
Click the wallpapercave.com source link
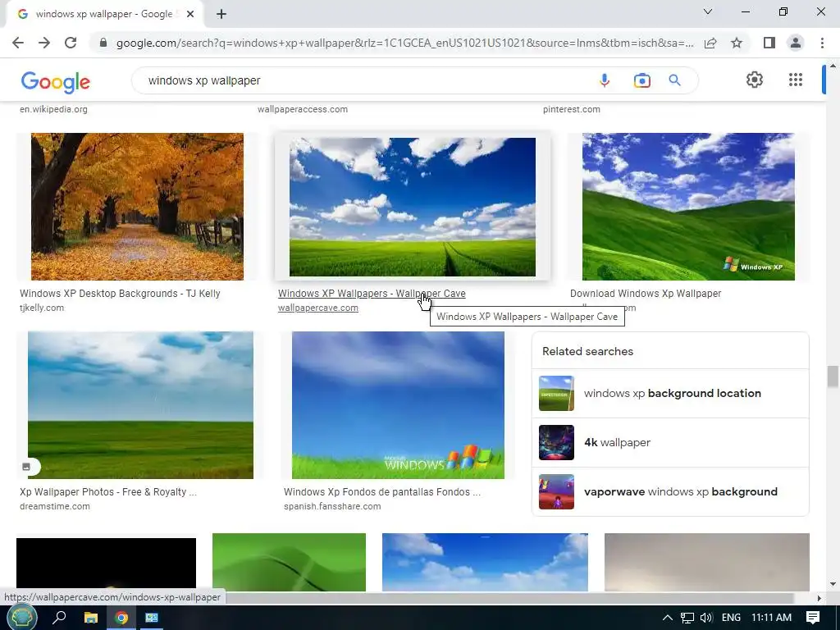tap(318, 308)
